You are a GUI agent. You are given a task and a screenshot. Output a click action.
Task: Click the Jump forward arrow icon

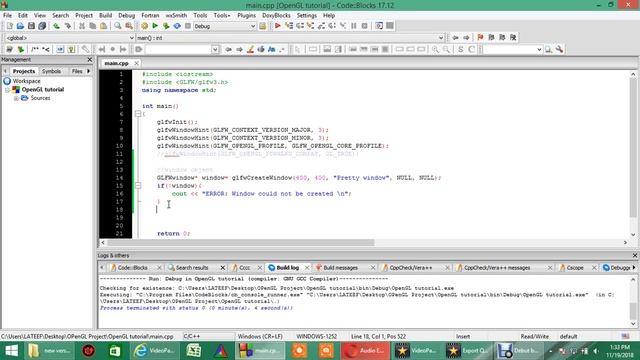(x=466, y=37)
